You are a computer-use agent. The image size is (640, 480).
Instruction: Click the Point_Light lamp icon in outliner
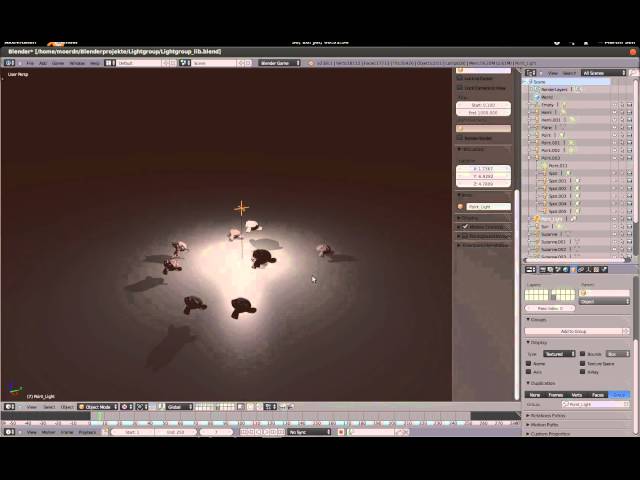tap(537, 219)
